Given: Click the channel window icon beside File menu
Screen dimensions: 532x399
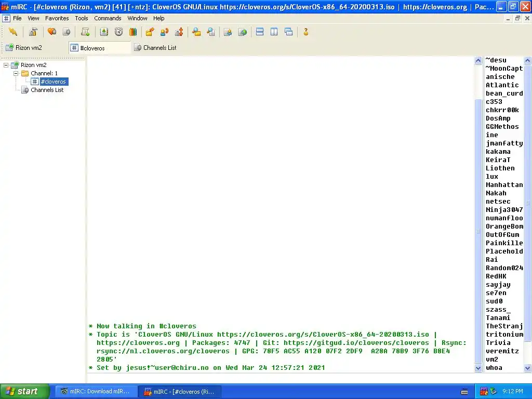Looking at the screenshot, I should click(6, 18).
